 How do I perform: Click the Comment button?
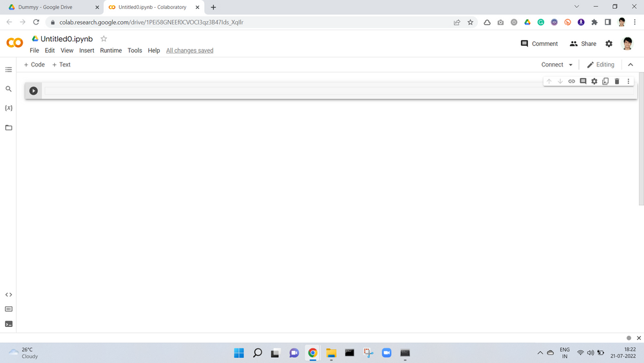539,44
